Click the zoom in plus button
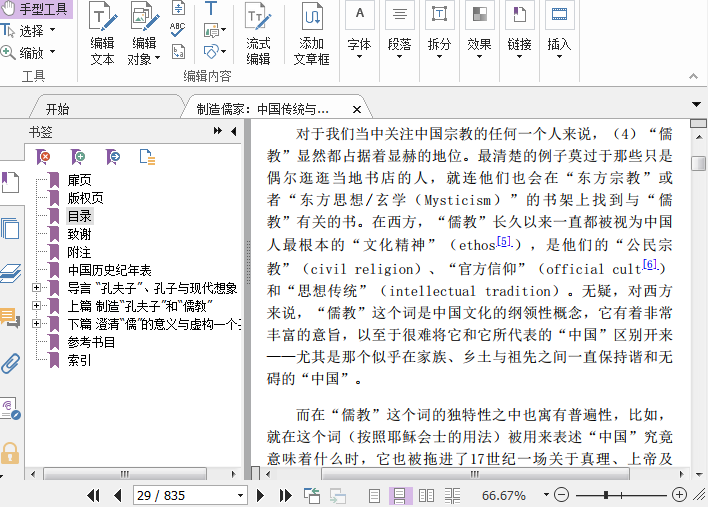This screenshot has height=507, width=708. [679, 495]
